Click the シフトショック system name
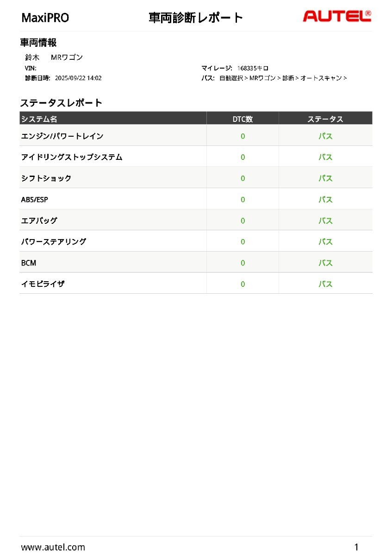Image resolution: width=392 pixels, height=556 pixels. pos(46,178)
